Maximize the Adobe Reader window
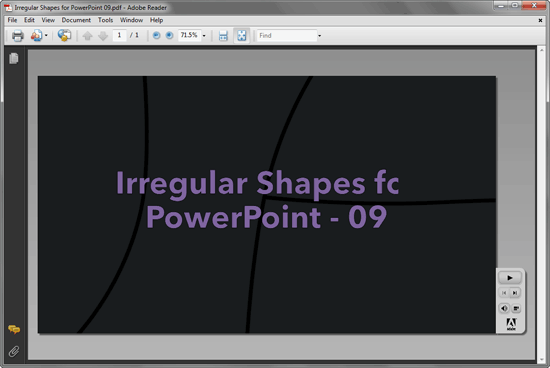Screen dimensions: 550x368 tap(515, 5)
